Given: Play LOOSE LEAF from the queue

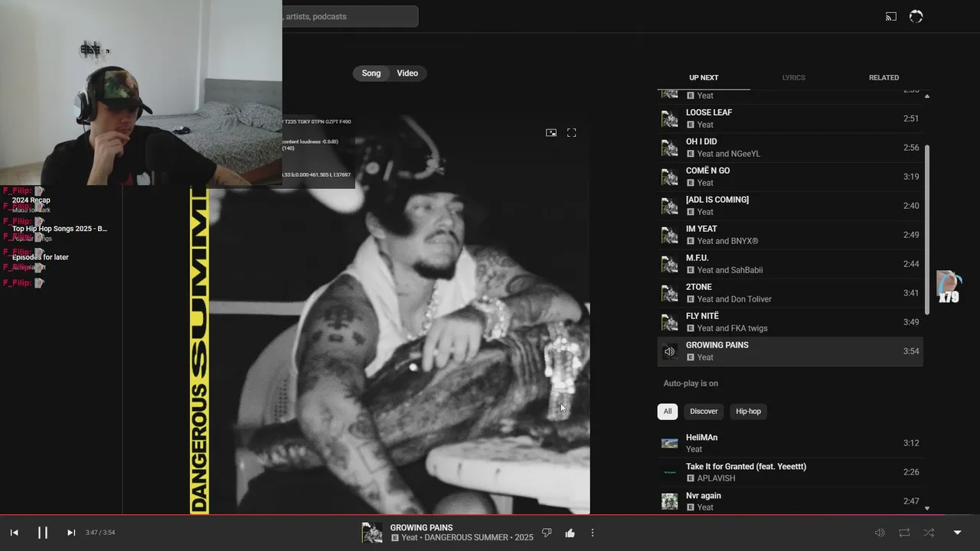Looking at the screenshot, I should pos(790,119).
